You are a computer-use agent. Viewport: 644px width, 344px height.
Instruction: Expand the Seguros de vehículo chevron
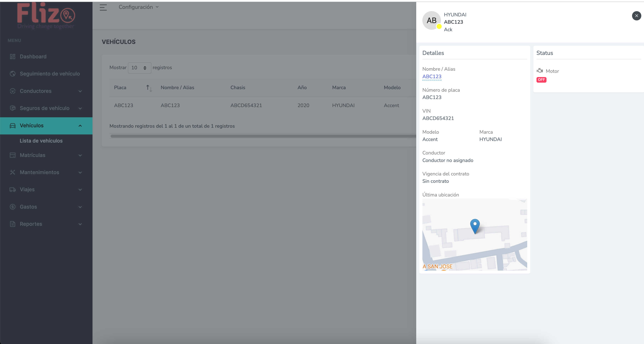point(80,108)
